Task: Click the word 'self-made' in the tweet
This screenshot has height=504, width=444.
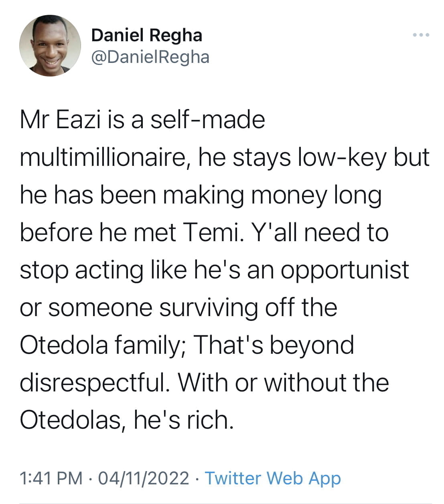Action: click(207, 120)
